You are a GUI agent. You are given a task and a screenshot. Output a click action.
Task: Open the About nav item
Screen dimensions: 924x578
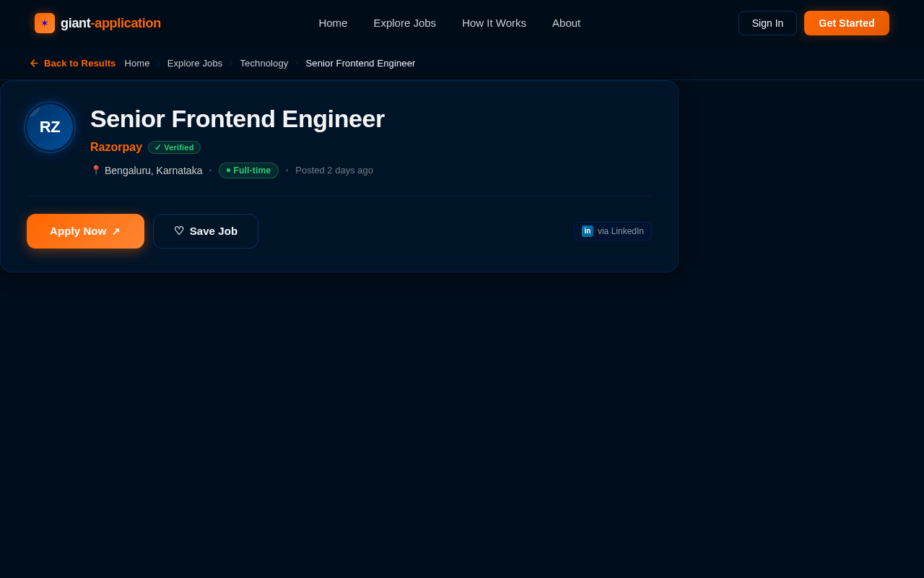(x=567, y=23)
